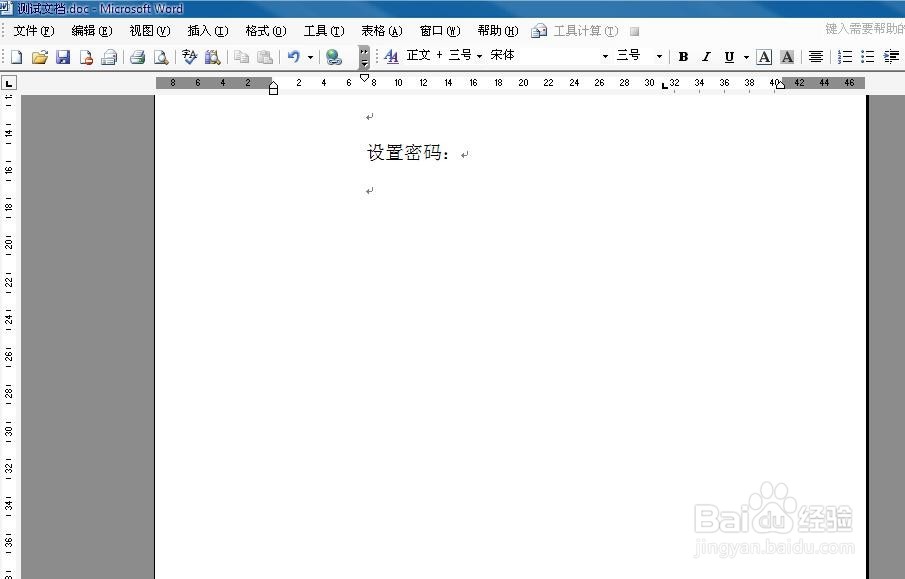905x579 pixels.
Task: Click the small gray square after 工具计算
Action: click(634, 31)
